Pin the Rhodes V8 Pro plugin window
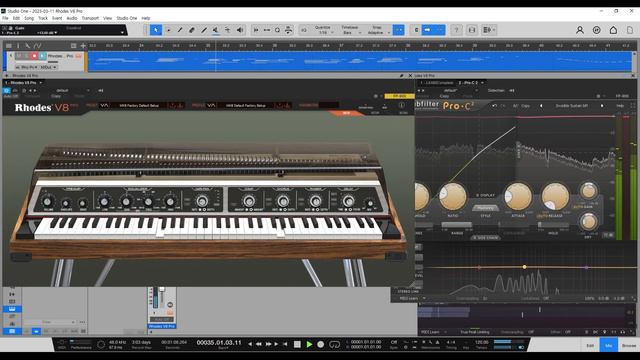640x360 pixels. pyautogui.click(x=401, y=76)
